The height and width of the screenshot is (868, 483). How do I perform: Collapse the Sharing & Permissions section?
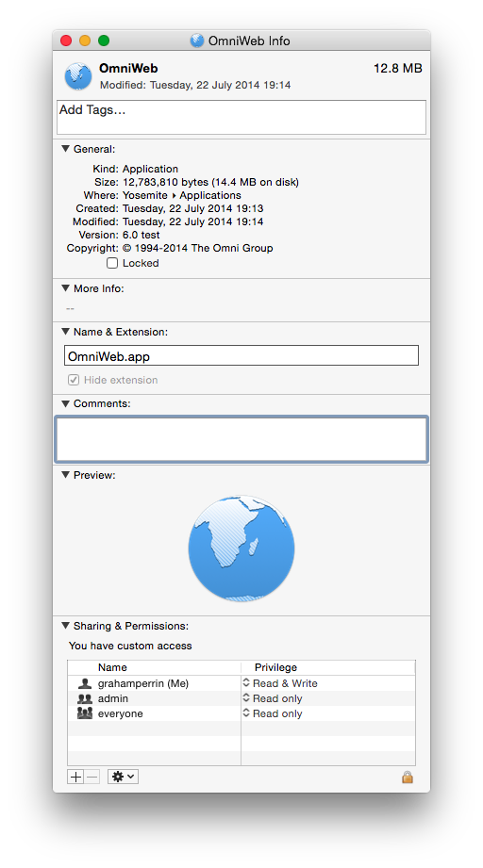(65, 626)
